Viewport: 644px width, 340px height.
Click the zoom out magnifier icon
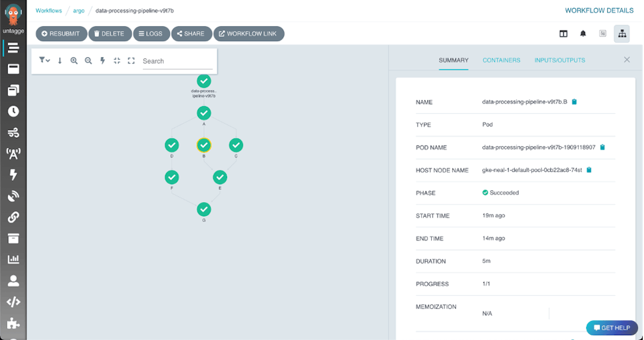point(88,61)
